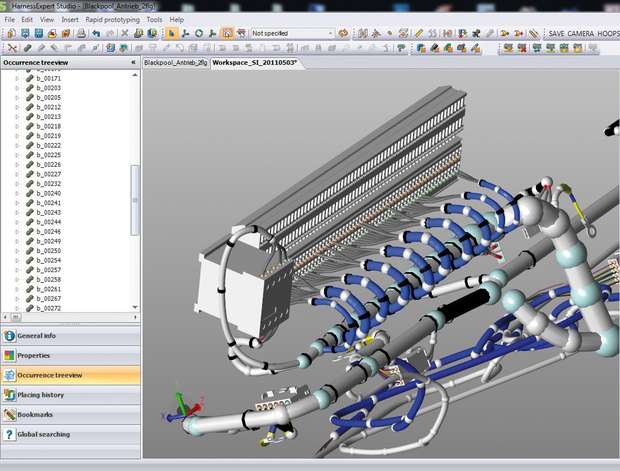Click the blue undo arrow icon

click(x=96, y=33)
